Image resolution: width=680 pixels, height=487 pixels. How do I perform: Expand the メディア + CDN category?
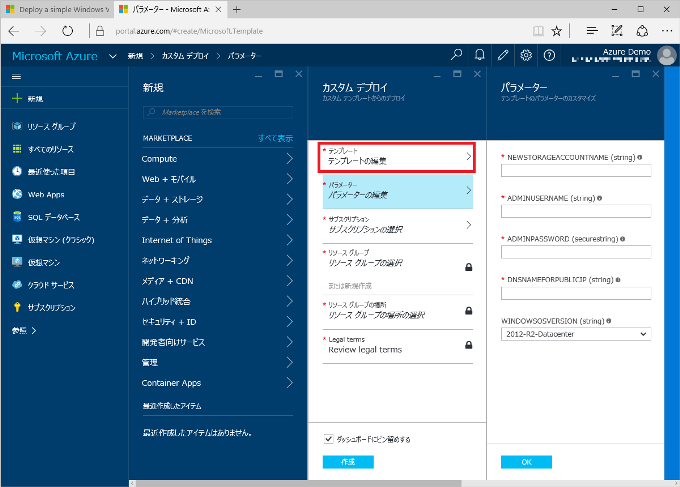coord(217,281)
